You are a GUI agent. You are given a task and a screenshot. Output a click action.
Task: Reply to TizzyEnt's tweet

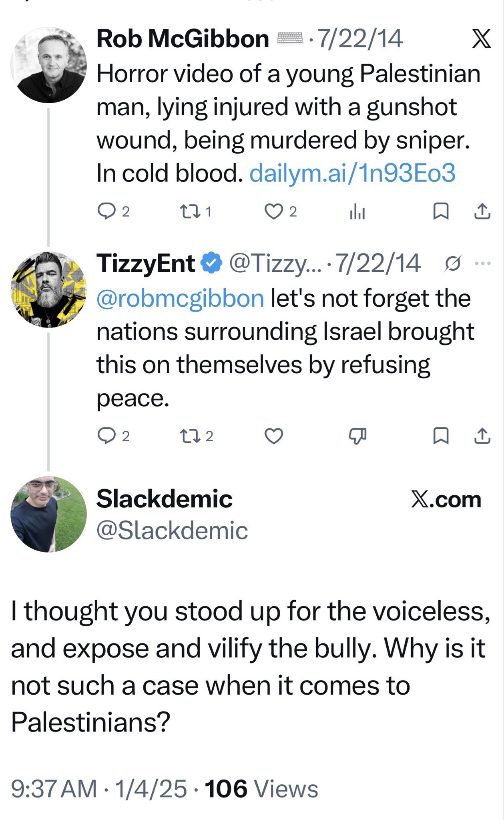coord(106,436)
